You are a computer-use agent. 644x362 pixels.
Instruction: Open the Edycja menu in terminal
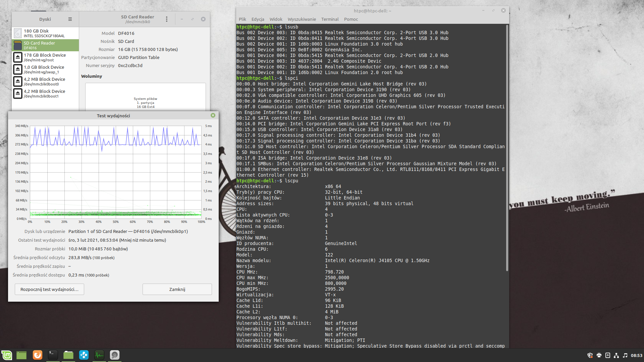point(258,19)
